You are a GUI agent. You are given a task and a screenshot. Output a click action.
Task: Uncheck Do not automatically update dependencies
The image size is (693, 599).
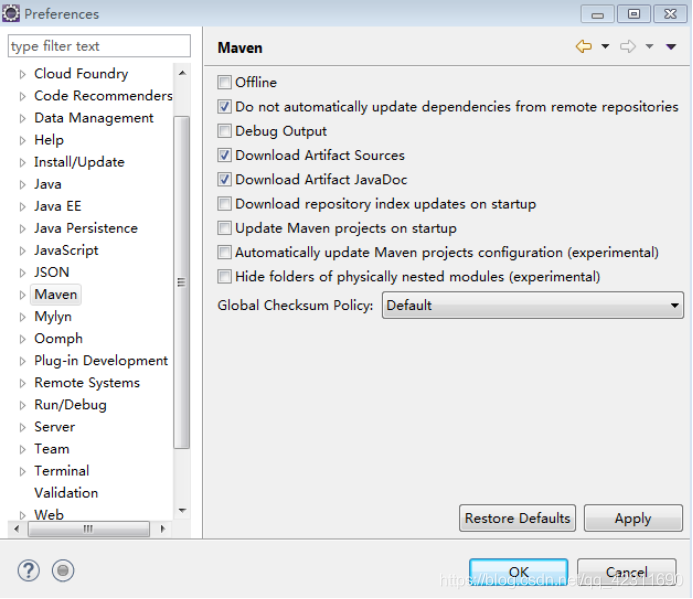pos(225,107)
